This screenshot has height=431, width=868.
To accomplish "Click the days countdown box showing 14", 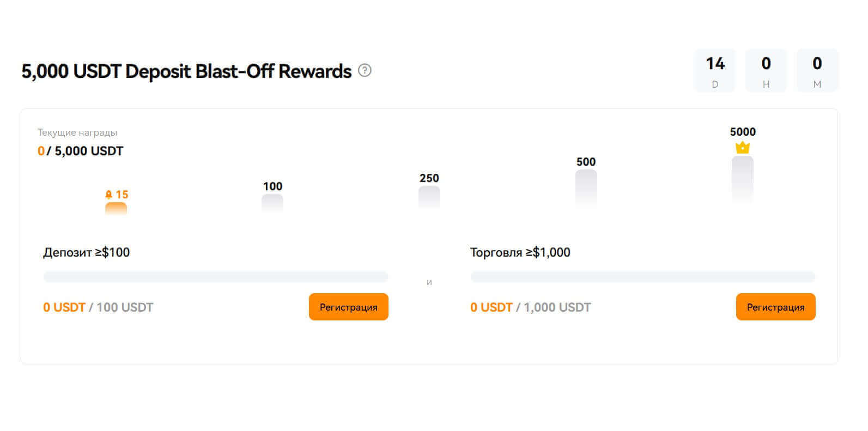I will [x=715, y=71].
